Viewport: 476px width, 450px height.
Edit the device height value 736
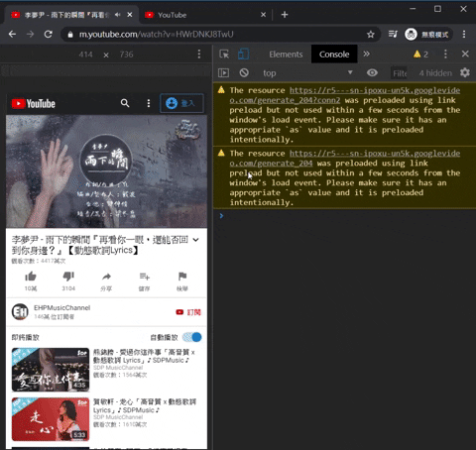coord(127,55)
